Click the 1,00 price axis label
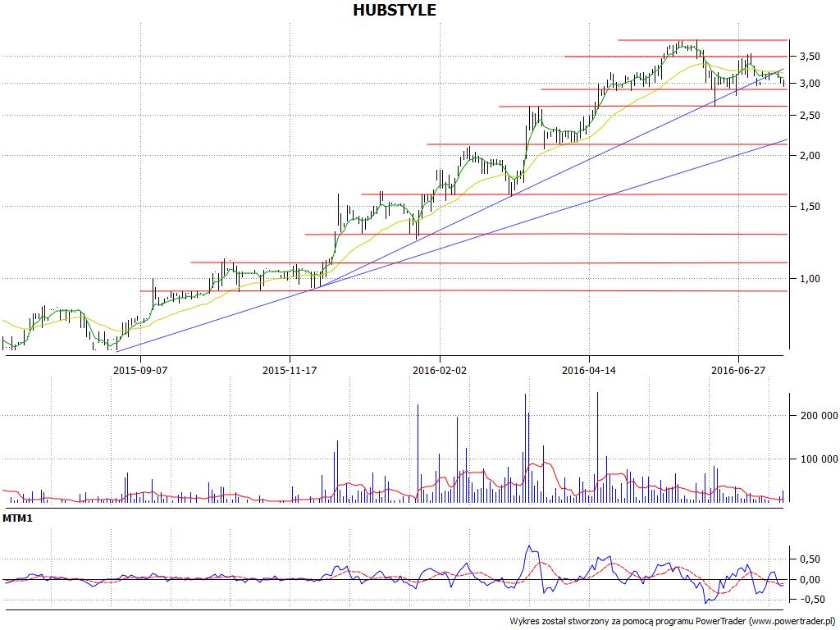This screenshot has height=630, width=840. (x=810, y=279)
